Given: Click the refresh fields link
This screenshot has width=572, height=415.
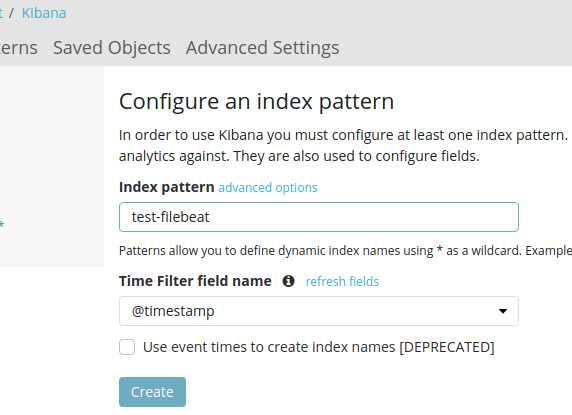Looking at the screenshot, I should coord(342,282).
